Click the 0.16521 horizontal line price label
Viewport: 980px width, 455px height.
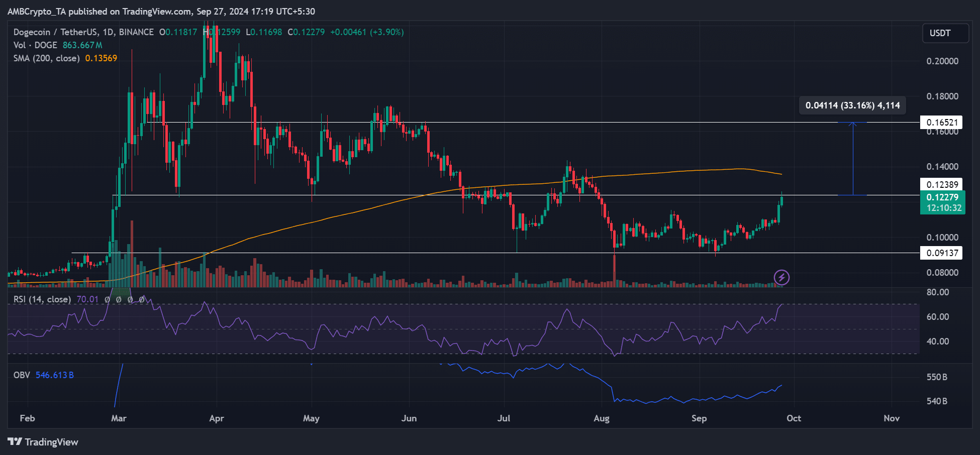click(x=941, y=122)
